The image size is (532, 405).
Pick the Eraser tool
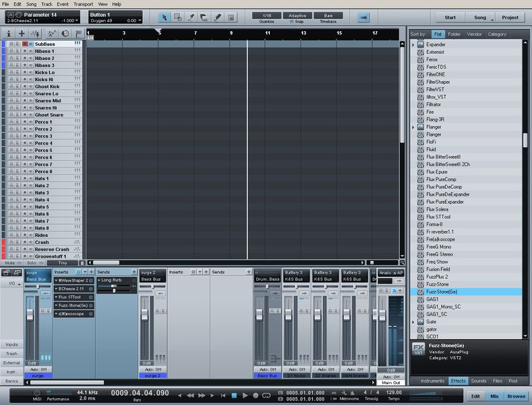[204, 17]
